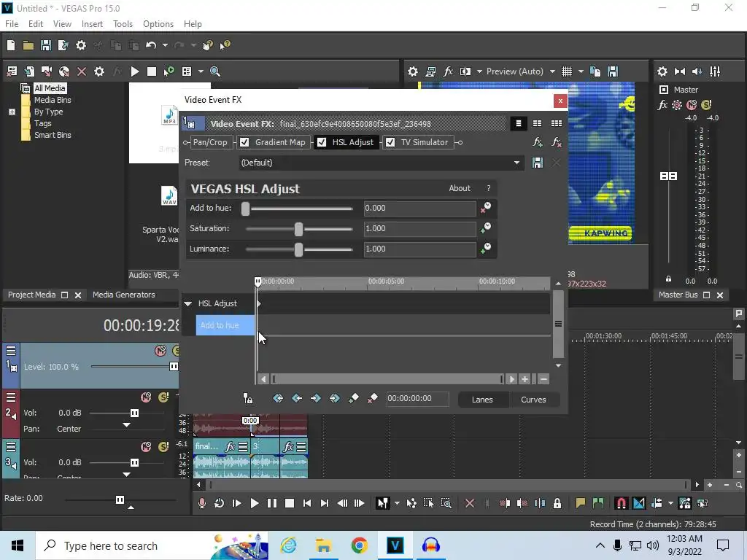Screen dimensions: 747x560
Task: Open the File menu
Action: coord(12,24)
